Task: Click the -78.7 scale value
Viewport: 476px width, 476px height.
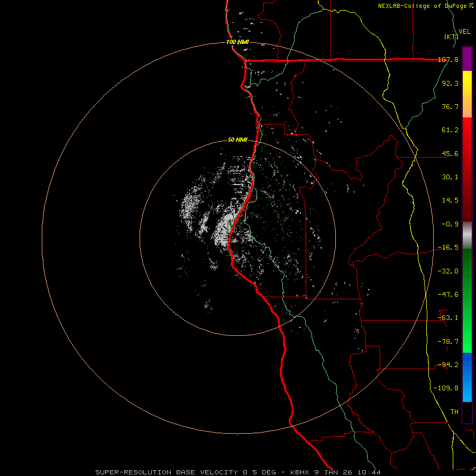Action: [x=448, y=342]
